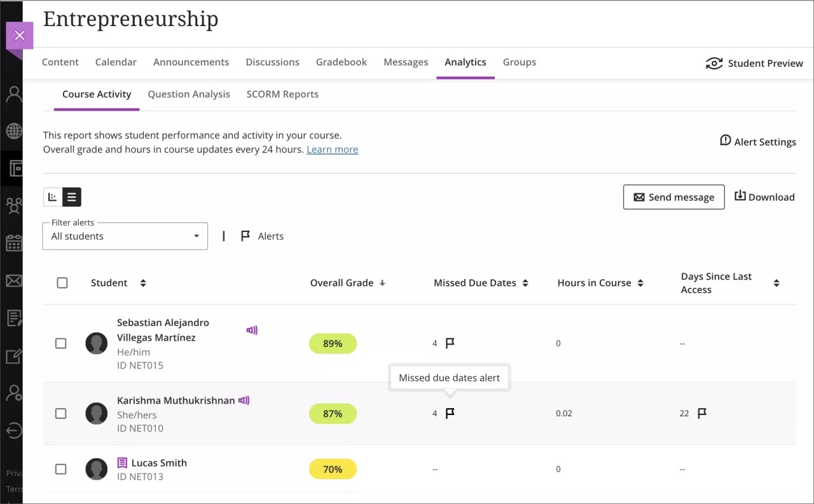The width and height of the screenshot is (814, 504).
Task: Sign out using the arrow icon
Action: point(13,430)
